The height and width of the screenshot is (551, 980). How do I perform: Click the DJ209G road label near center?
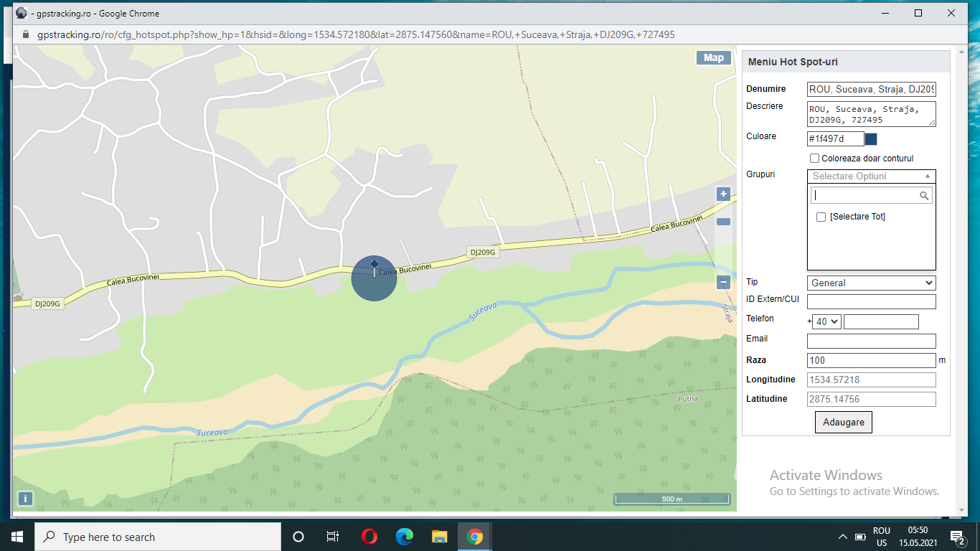(483, 252)
